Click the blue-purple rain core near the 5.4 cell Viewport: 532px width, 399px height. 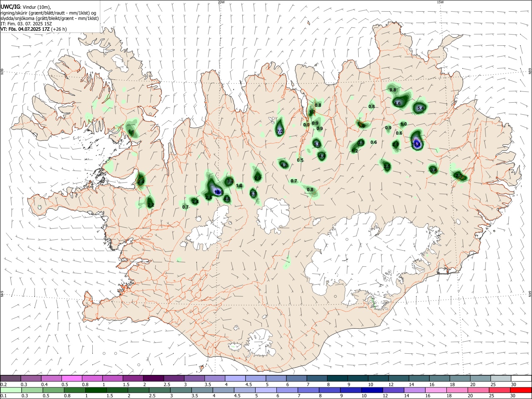point(417,144)
